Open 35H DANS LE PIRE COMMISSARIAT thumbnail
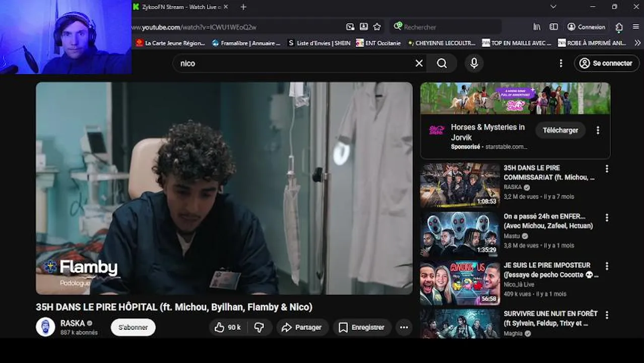Image resolution: width=644 pixels, height=363 pixels. (x=460, y=185)
